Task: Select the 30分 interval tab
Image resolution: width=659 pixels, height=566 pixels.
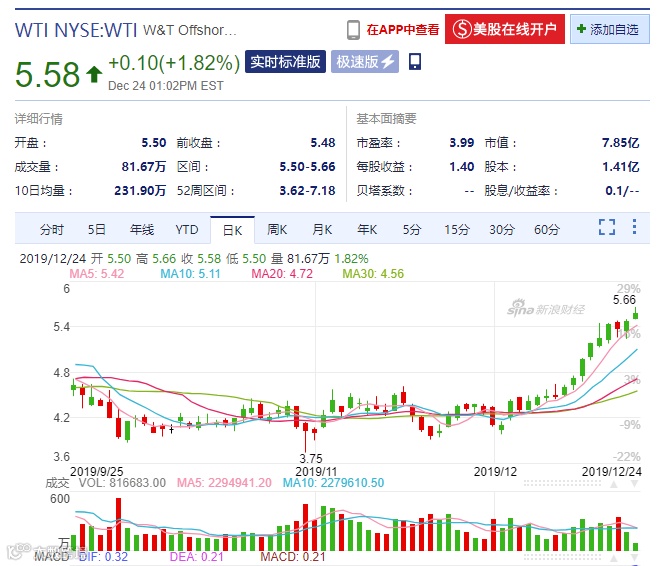Action: pos(502,229)
